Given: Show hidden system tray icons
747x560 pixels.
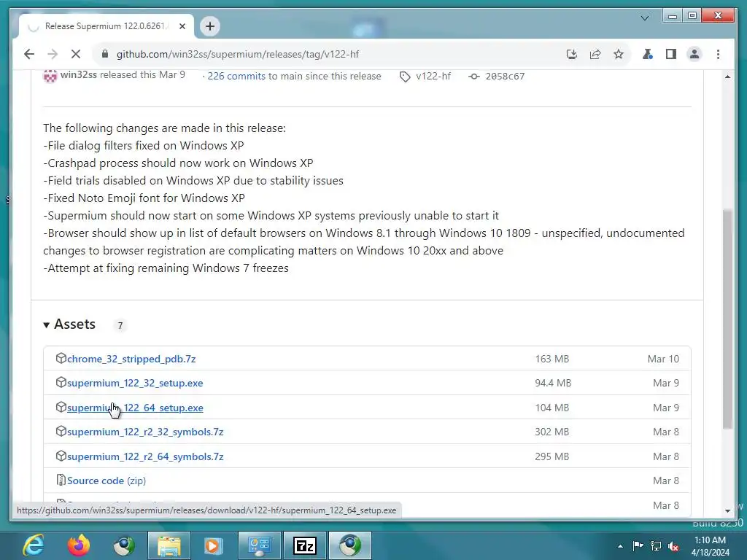Looking at the screenshot, I should [620, 546].
